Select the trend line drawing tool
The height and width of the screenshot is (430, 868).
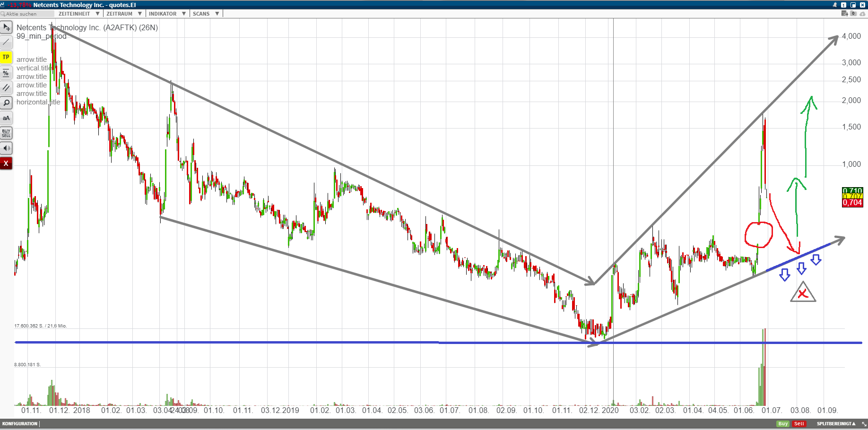(6, 43)
